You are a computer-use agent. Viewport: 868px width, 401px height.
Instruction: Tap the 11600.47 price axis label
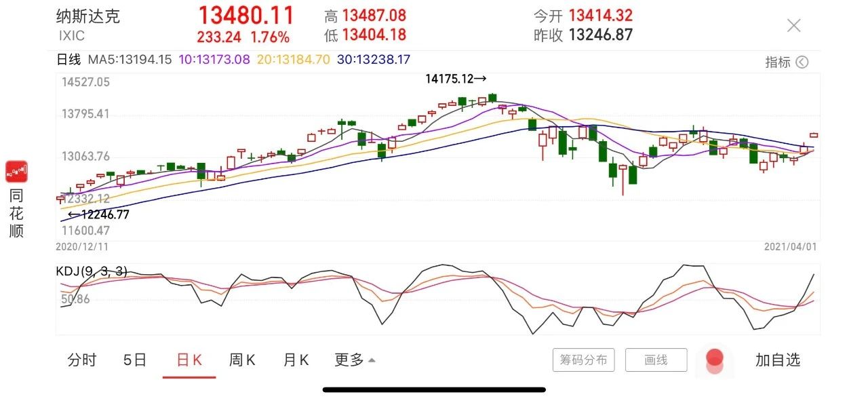click(85, 231)
